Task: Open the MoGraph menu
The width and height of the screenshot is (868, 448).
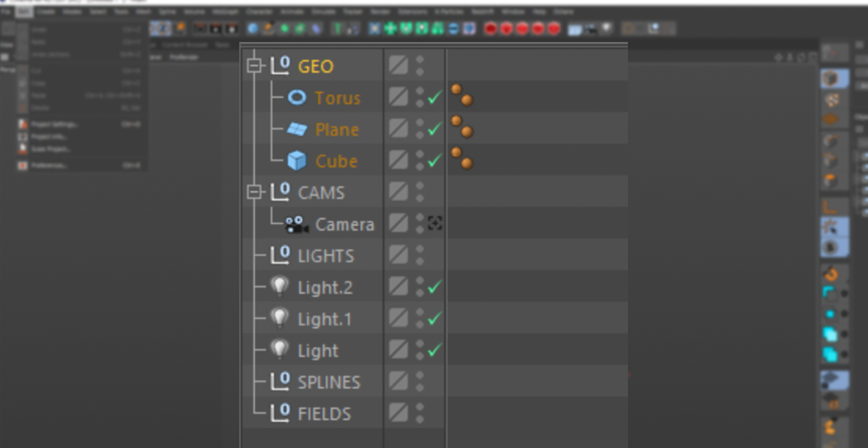Action: (x=225, y=11)
